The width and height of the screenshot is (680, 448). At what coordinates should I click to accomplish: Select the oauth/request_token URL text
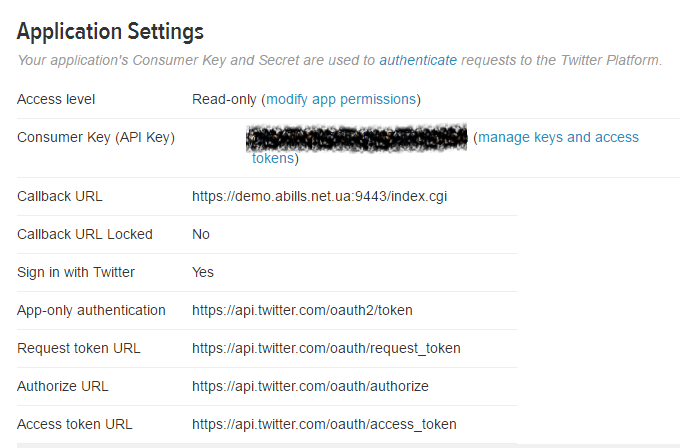[x=326, y=348]
